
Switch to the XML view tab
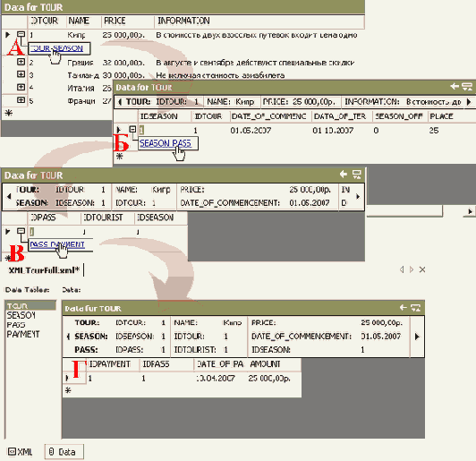tap(21, 451)
